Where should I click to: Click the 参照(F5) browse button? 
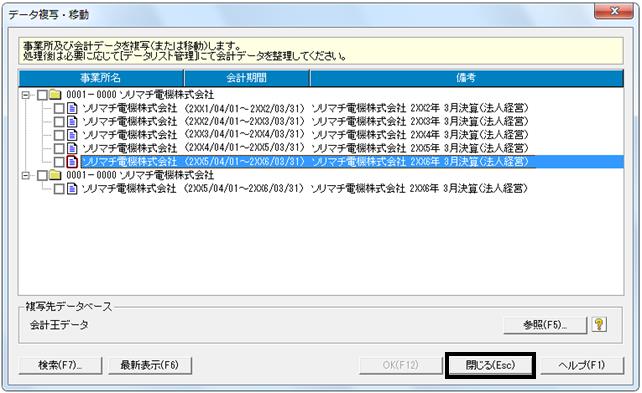[545, 325]
